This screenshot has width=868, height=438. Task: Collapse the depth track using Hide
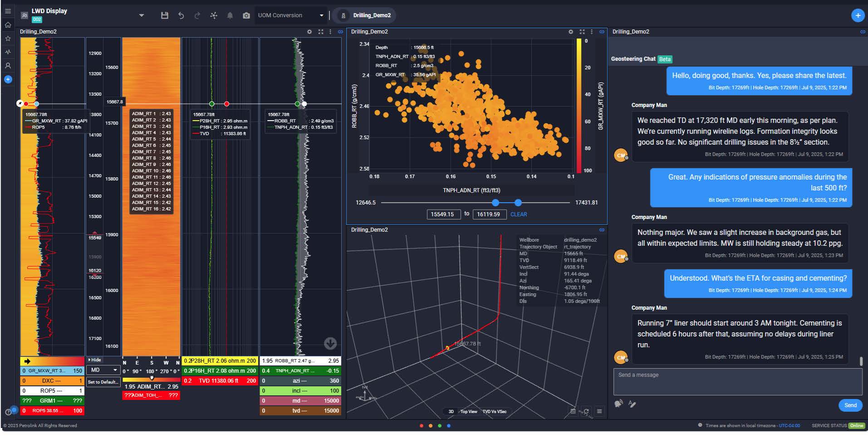click(x=95, y=360)
